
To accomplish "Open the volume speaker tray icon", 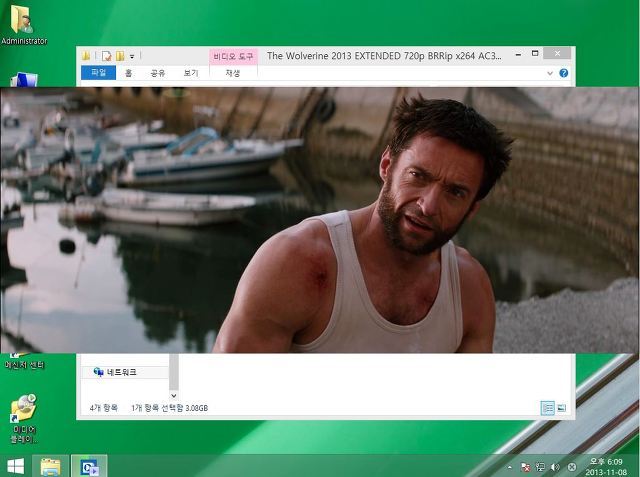I will (555, 467).
